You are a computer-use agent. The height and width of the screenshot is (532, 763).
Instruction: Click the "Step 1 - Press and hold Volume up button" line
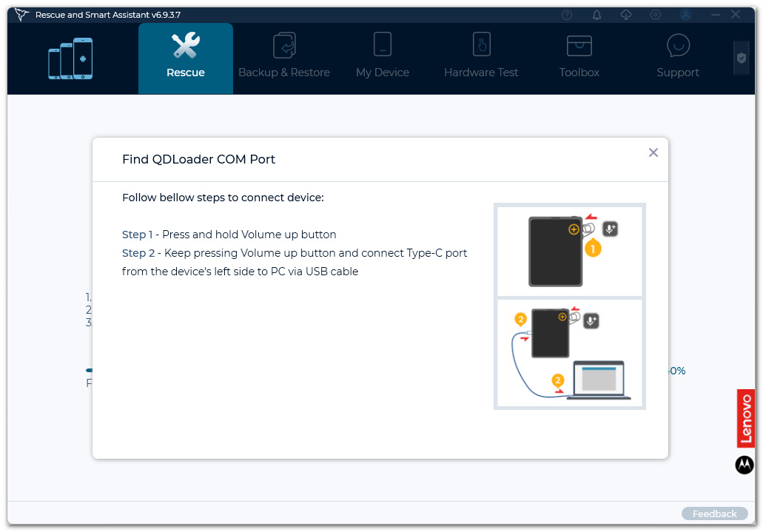[229, 235]
